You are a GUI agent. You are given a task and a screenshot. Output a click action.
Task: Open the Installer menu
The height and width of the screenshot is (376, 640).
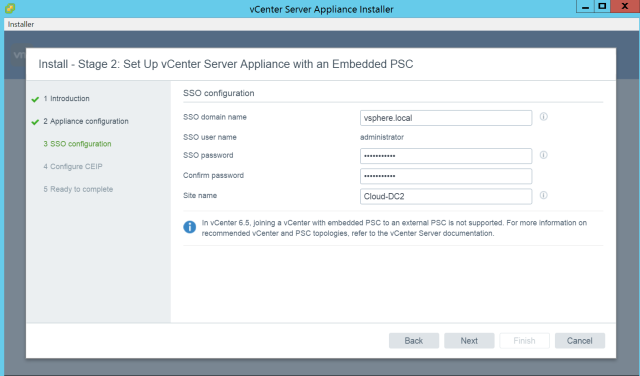21,24
